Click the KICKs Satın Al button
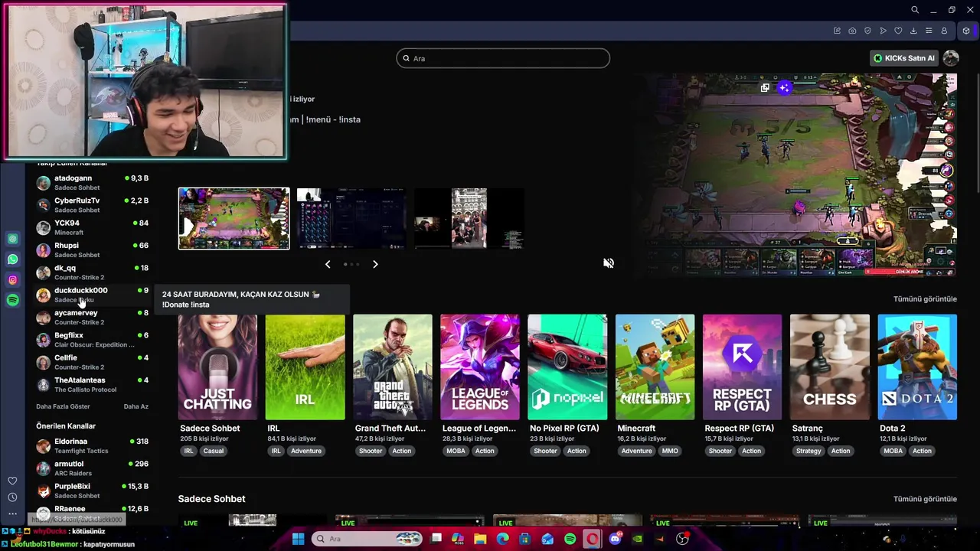The image size is (980, 551). pos(905,58)
